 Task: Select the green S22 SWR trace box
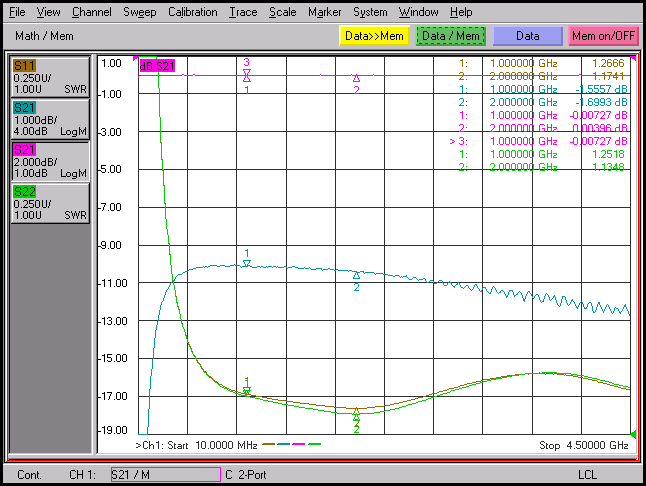[50, 203]
